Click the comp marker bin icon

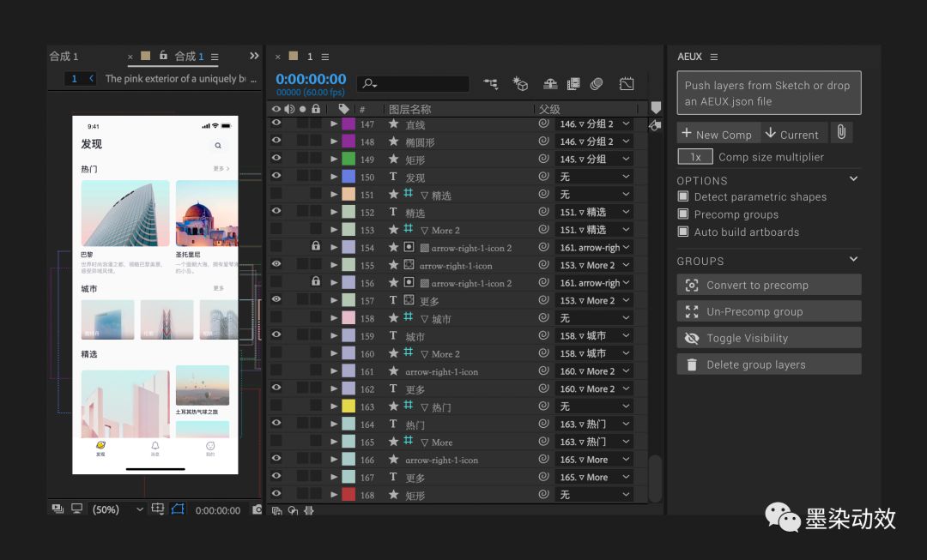[x=656, y=107]
